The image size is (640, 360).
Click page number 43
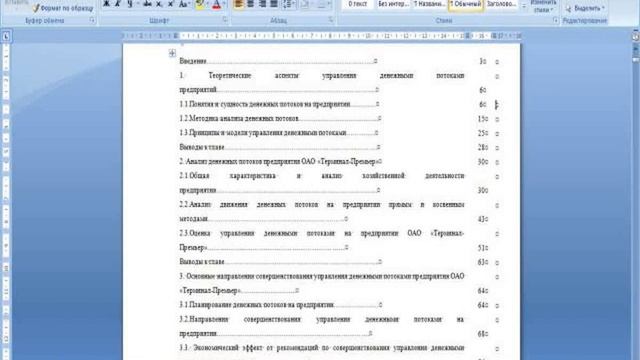tap(482, 219)
